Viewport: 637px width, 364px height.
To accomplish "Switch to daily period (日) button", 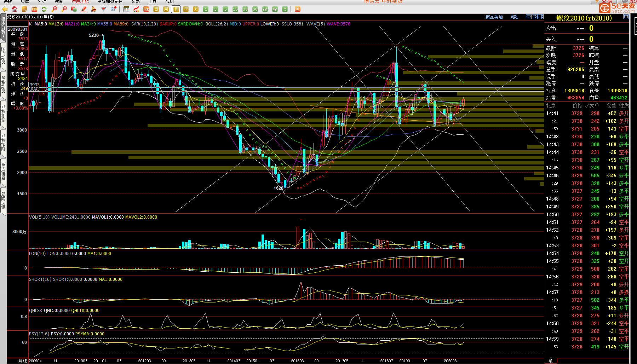I will click(x=156, y=9).
